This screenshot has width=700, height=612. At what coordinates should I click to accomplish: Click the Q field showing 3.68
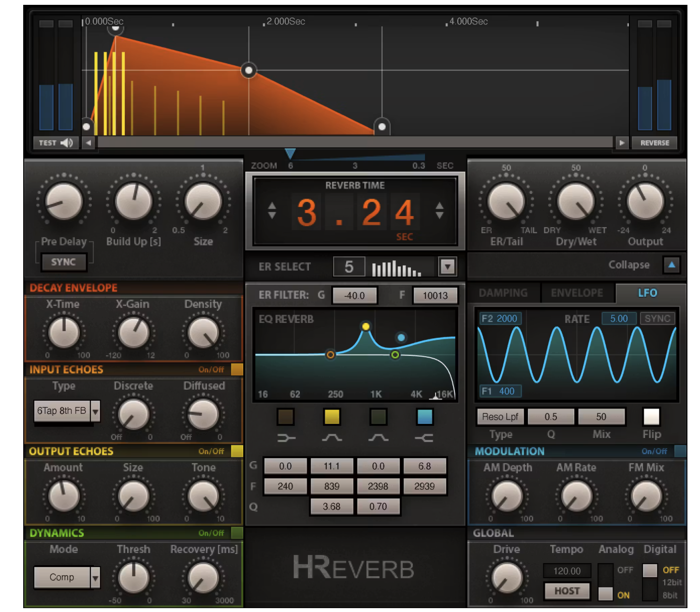[332, 507]
